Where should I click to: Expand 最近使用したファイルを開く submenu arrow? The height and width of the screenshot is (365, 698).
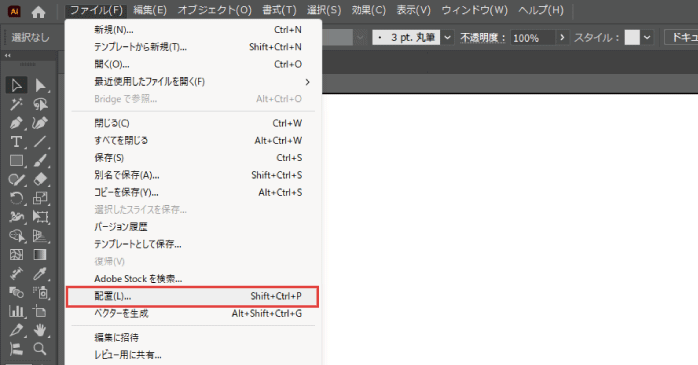click(308, 82)
